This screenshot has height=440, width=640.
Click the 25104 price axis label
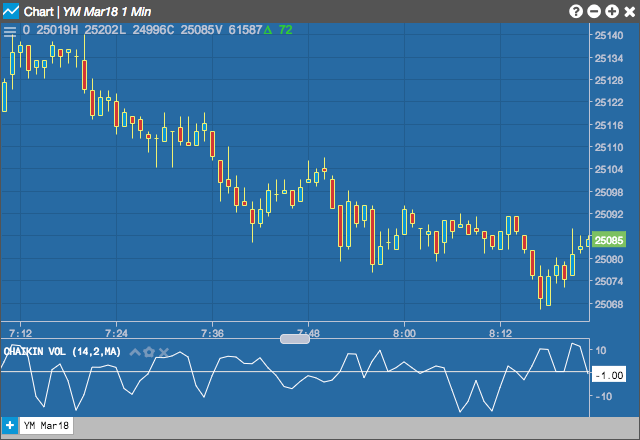(609, 169)
